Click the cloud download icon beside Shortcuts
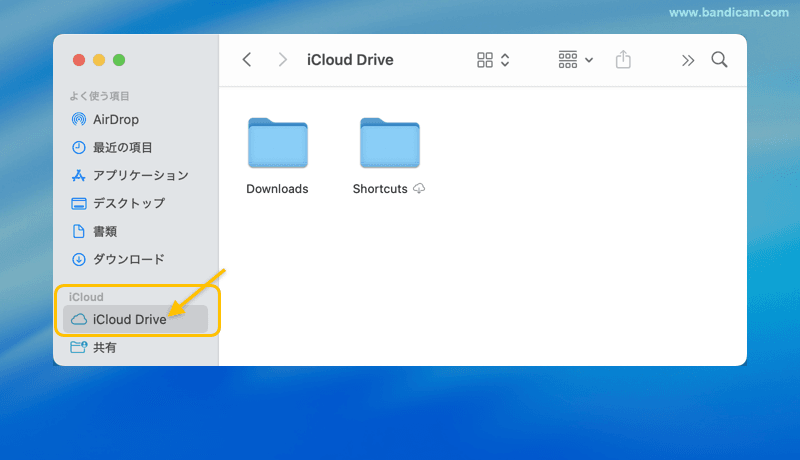Viewport: 800px width, 460px height. pyautogui.click(x=419, y=189)
